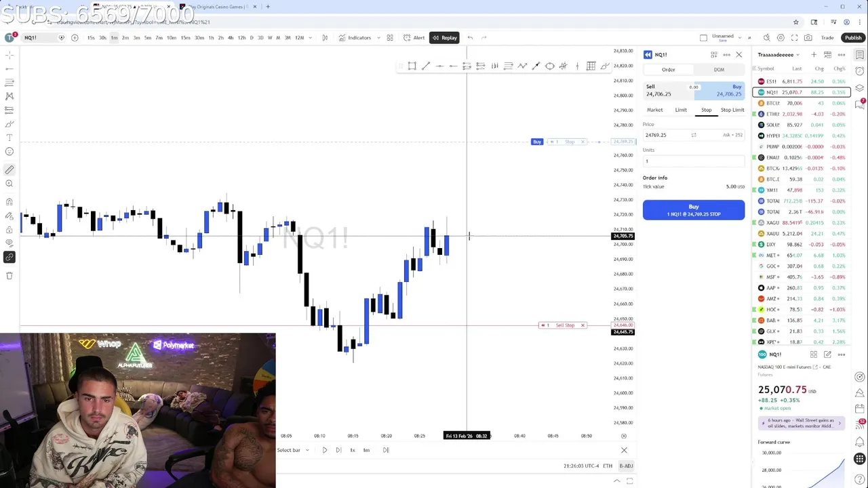Select the zoom in tool in left sidebar

pyautogui.click(x=9, y=184)
